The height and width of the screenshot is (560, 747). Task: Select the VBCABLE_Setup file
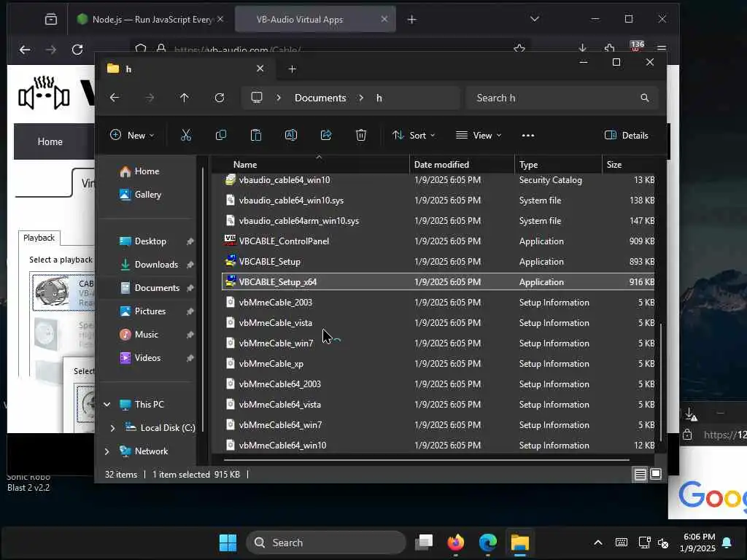[x=438, y=262]
